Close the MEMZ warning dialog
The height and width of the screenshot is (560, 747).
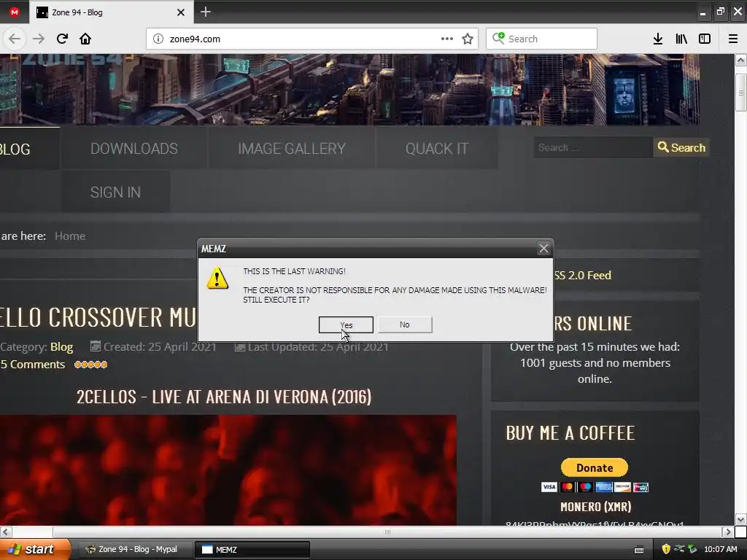(x=543, y=249)
